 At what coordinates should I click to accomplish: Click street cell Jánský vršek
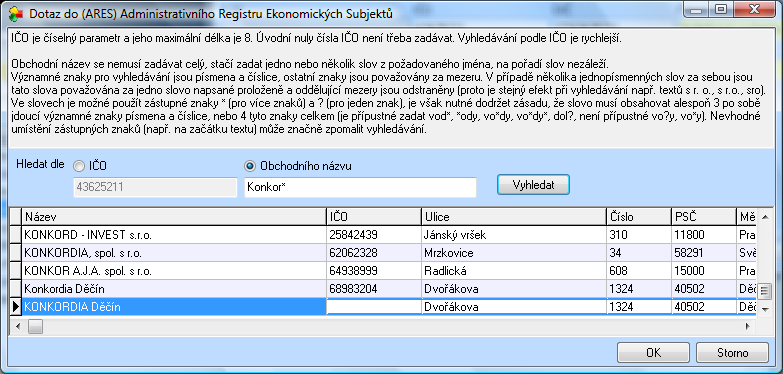coord(514,234)
